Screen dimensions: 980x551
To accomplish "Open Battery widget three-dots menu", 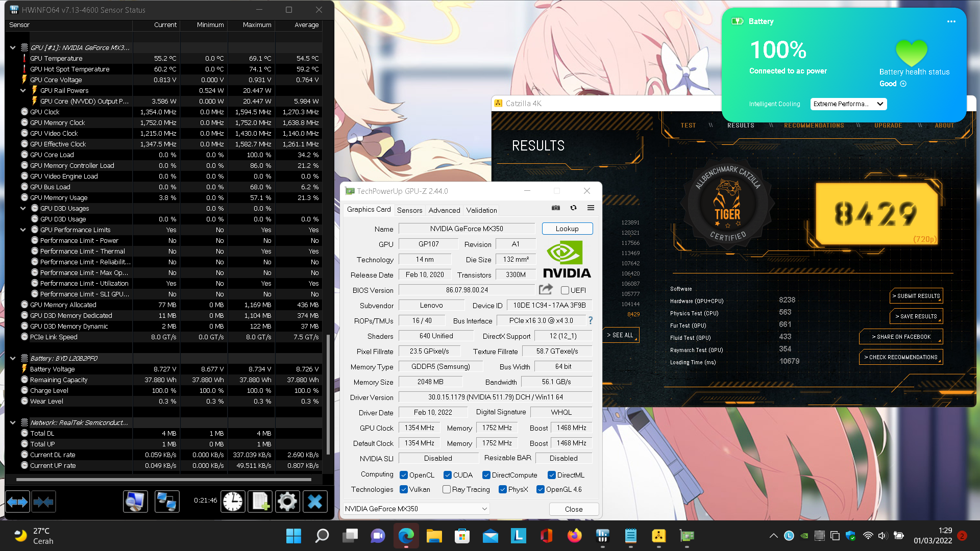I will click(x=951, y=21).
